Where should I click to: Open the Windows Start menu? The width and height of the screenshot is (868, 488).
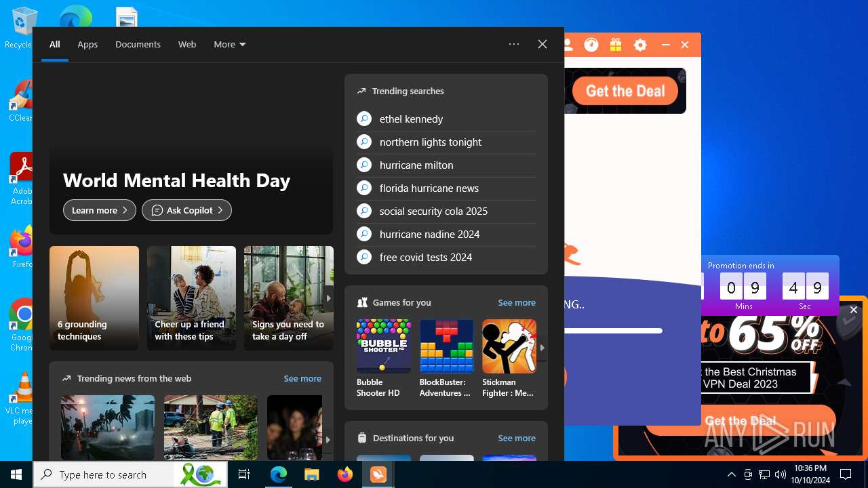(x=16, y=474)
